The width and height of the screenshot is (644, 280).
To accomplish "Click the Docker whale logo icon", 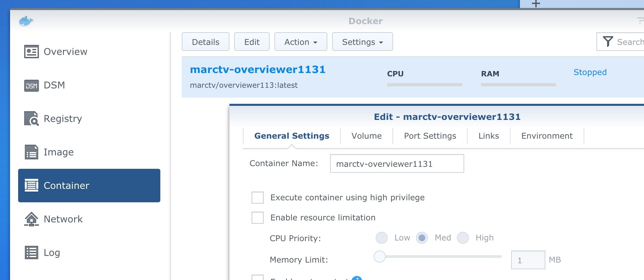I will 26,21.
